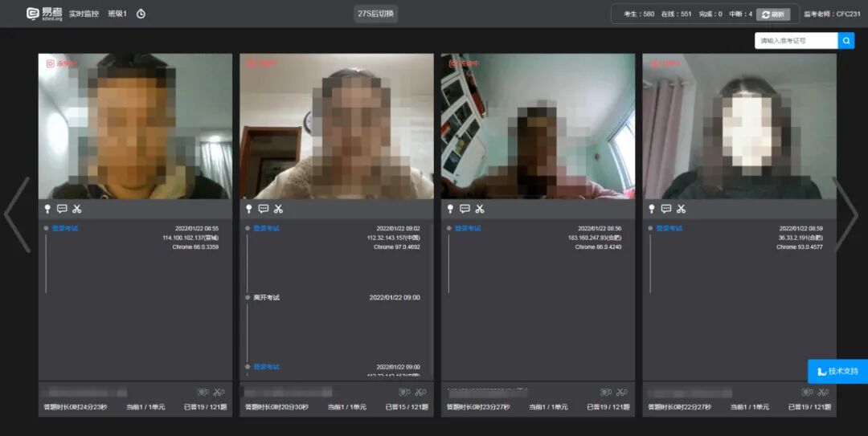Open webcam feed of candidate with IP 36.33.2.191
This screenshot has height=436, width=868.
(739, 126)
